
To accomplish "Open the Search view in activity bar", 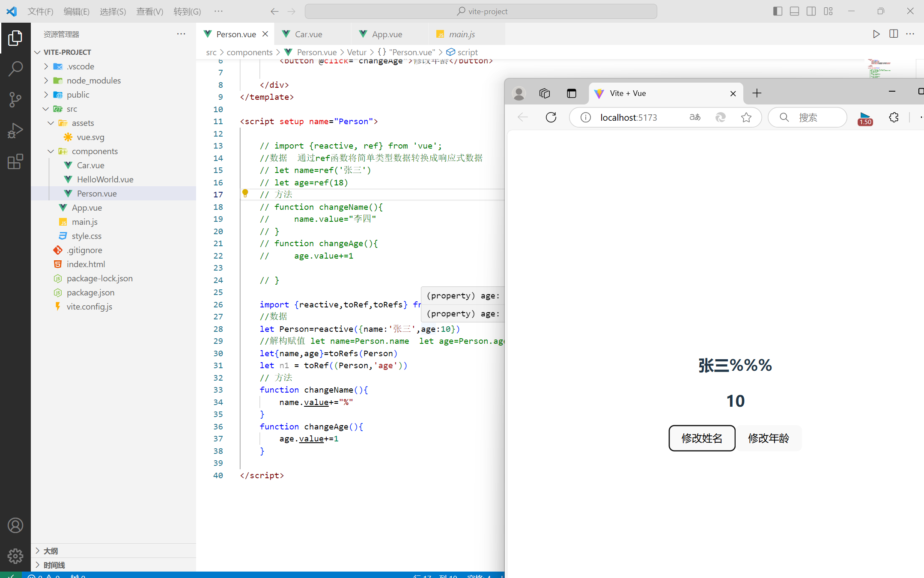I will pyautogui.click(x=15, y=69).
